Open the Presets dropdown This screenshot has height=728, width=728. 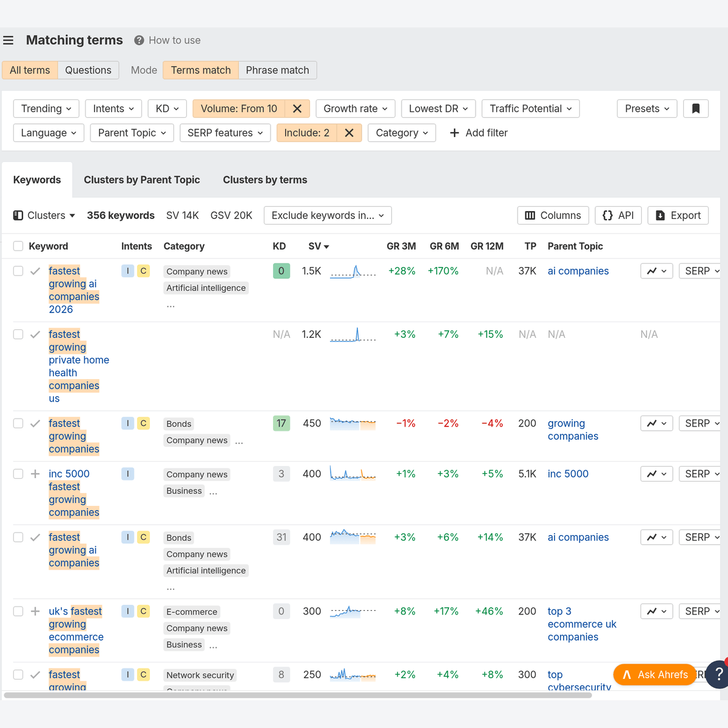647,109
